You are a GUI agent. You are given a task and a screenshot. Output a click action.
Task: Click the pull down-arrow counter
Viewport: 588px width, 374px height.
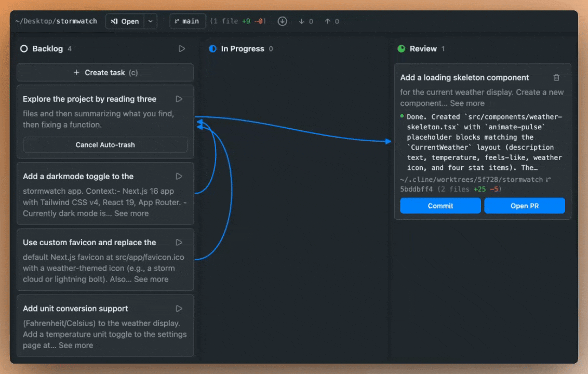[306, 21]
